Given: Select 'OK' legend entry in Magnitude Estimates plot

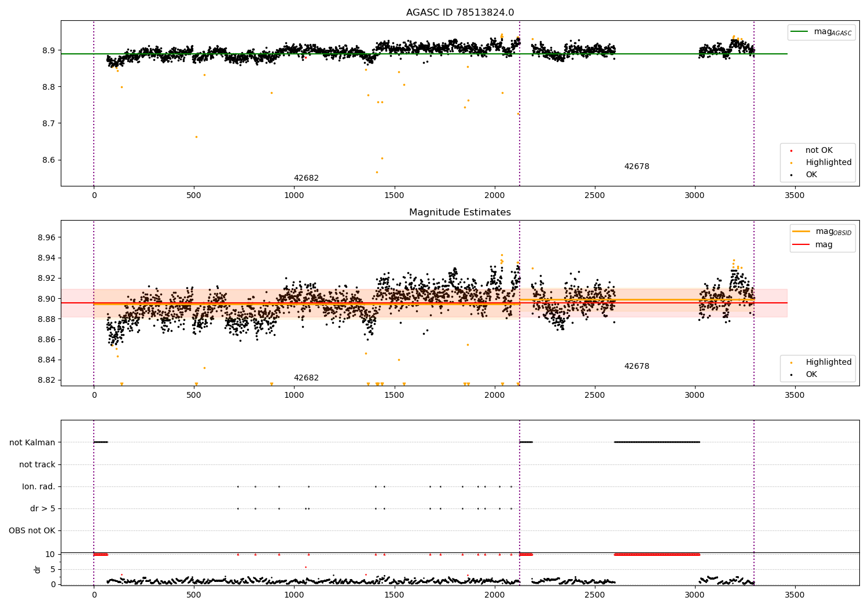Looking at the screenshot, I should pyautogui.click(x=811, y=375).
